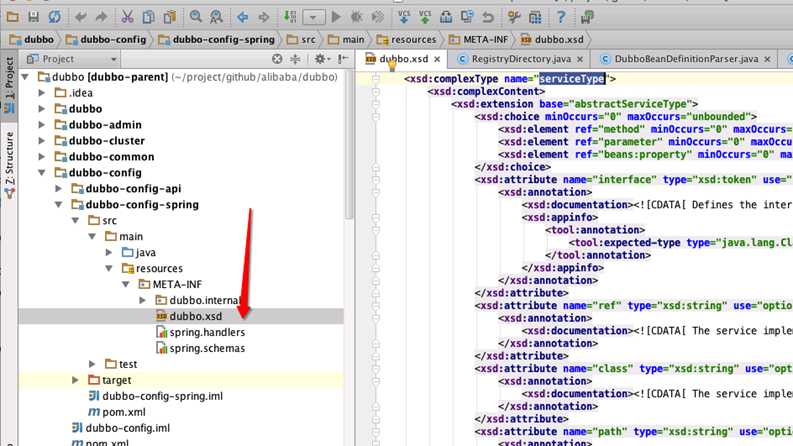The image size is (793, 446).
Task: Click VCS Update Project icon
Action: 404,17
